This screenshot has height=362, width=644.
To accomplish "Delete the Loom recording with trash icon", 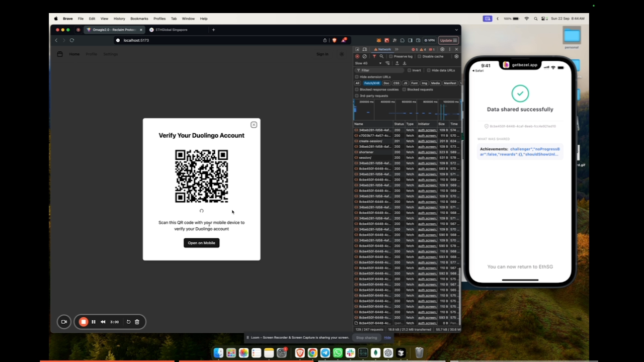I will point(137,322).
